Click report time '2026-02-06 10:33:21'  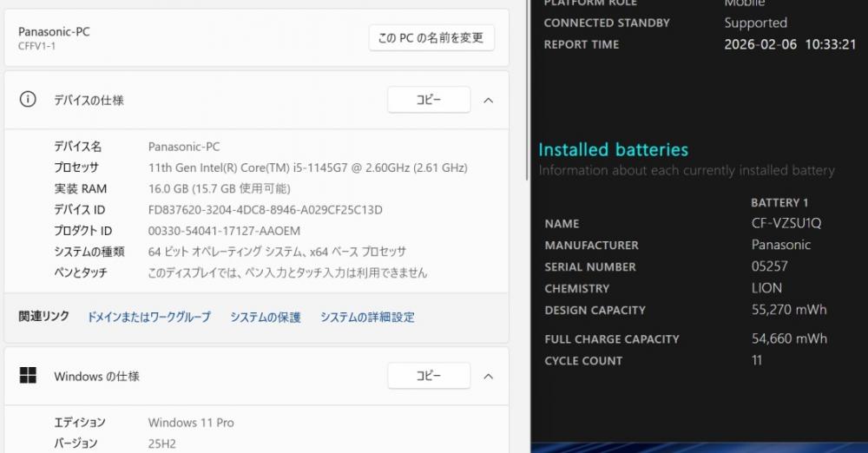[790, 44]
